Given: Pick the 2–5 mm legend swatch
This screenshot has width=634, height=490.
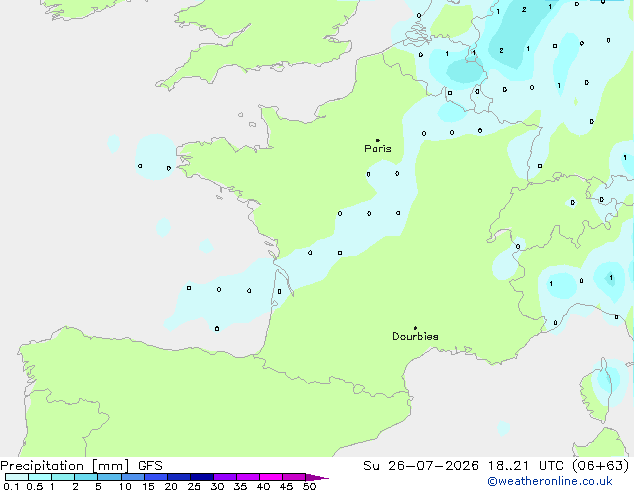Looking at the screenshot, I should click(x=86, y=477).
